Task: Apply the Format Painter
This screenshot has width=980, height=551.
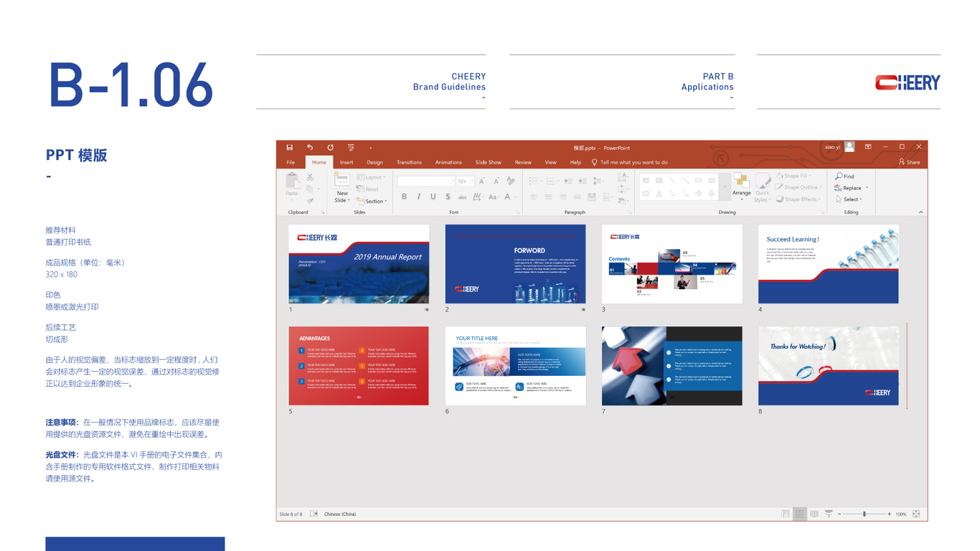Action: click(310, 201)
